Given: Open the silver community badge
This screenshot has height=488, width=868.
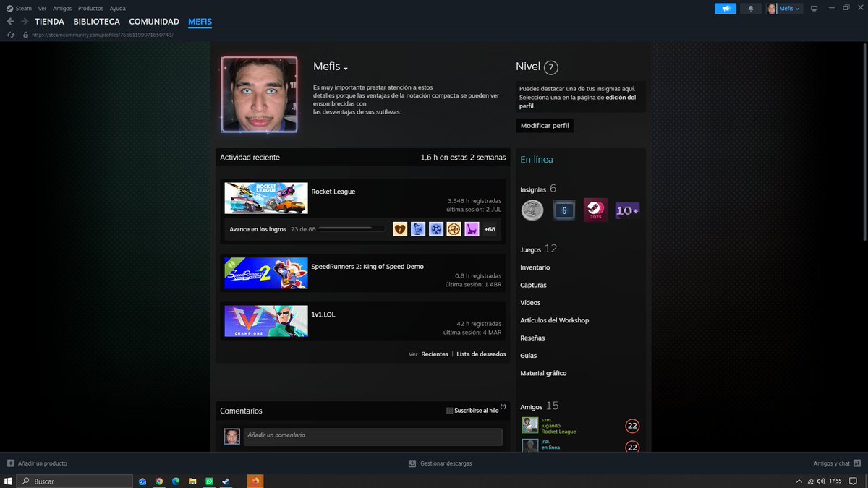Looking at the screenshot, I should 532,210.
